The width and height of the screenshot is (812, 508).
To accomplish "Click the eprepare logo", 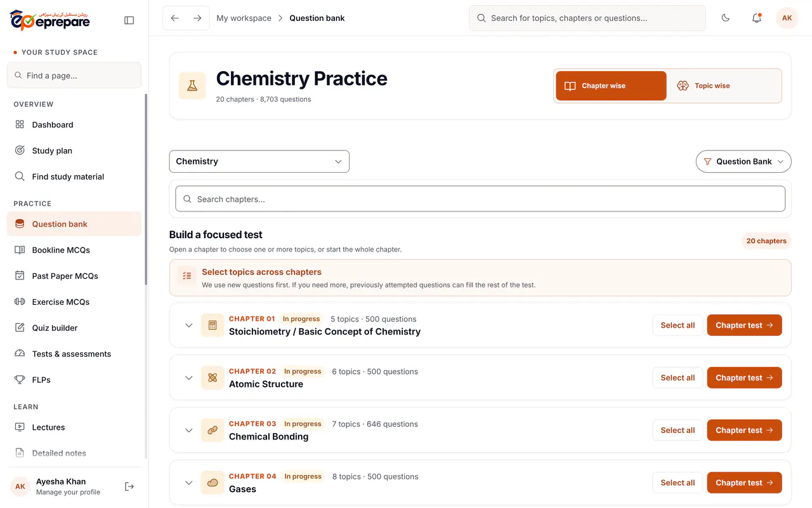I will click(50, 20).
